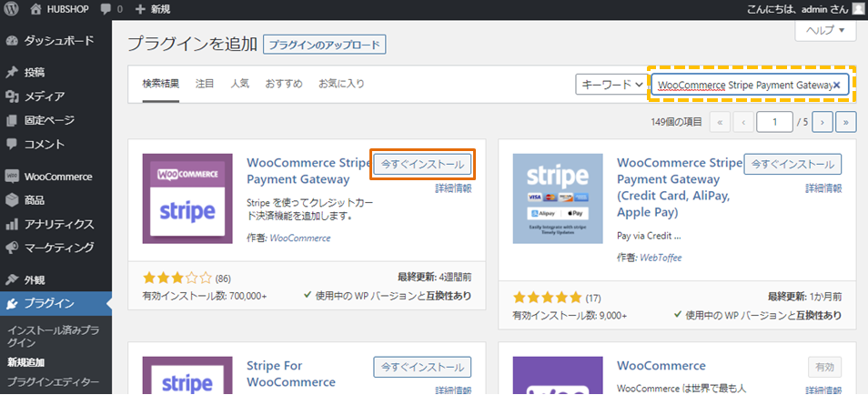
Task: Click WooCommerce Stripe purple plugin thumbnail
Action: [187, 198]
